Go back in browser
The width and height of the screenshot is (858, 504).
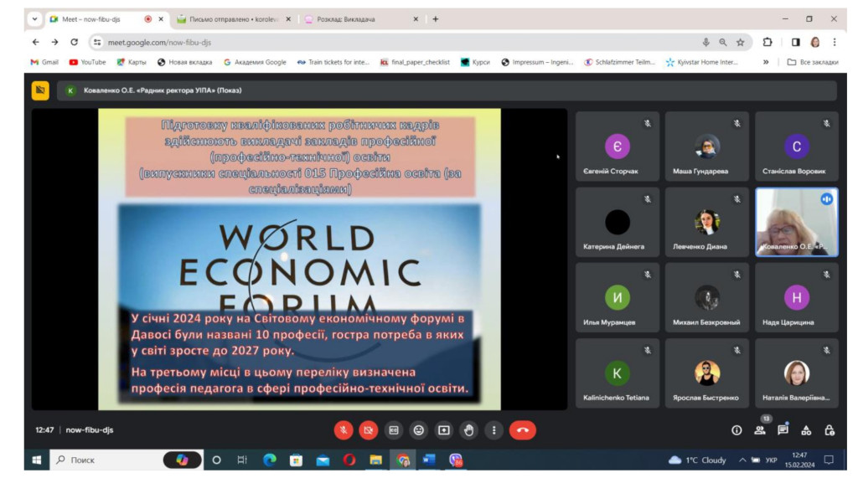pyautogui.click(x=35, y=42)
